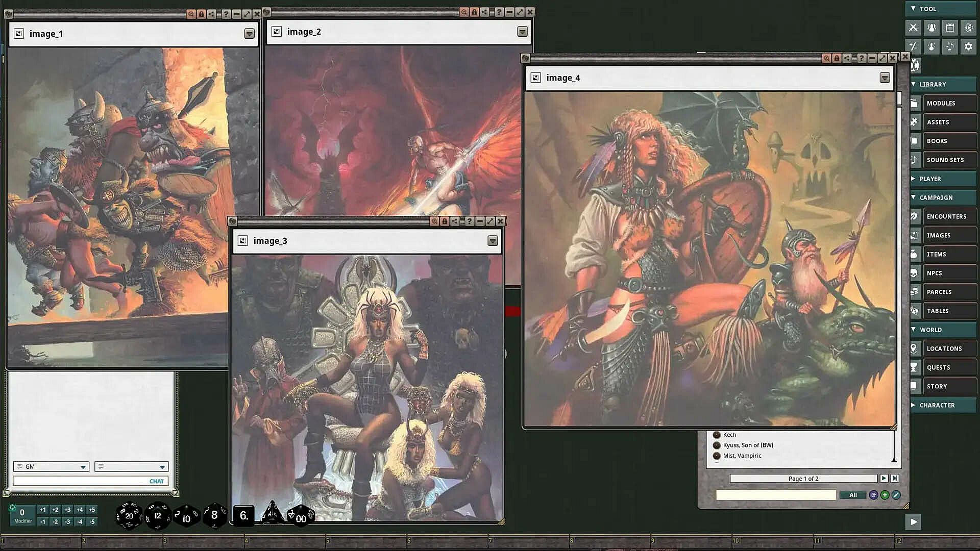The image size is (980, 551).
Task: Open the Party Sheet tool icon
Action: point(932,28)
